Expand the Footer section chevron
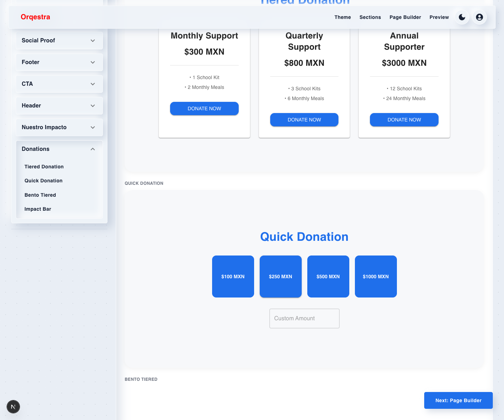Screen dimensions: 504x420 pyautogui.click(x=93, y=62)
